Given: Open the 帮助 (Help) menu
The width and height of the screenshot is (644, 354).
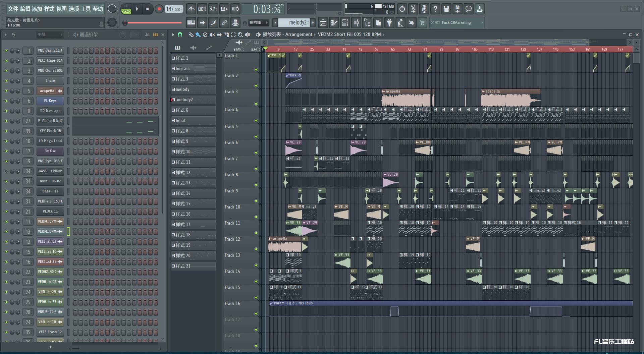Looking at the screenshot, I should 98,9.
